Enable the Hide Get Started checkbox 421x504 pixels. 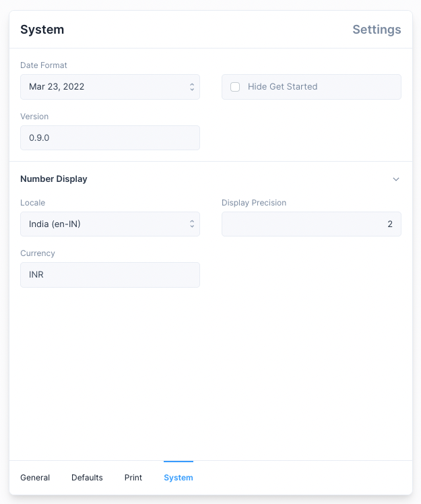tap(235, 87)
